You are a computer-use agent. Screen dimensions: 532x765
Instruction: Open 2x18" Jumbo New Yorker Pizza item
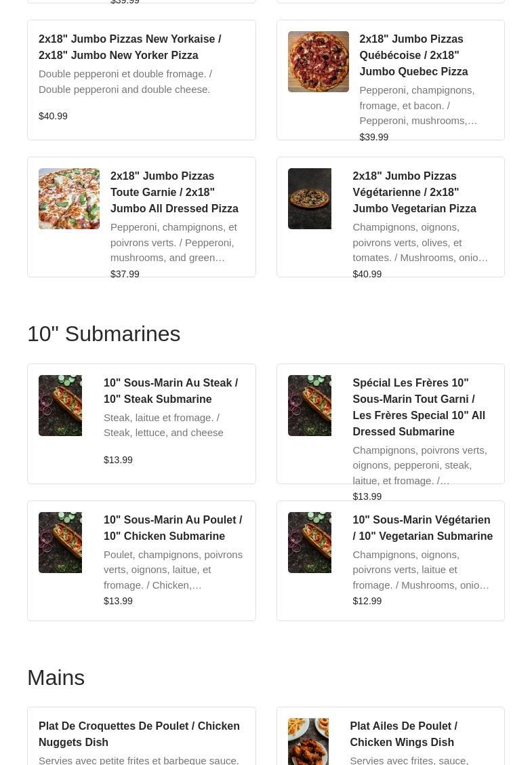pyautogui.click(x=142, y=80)
